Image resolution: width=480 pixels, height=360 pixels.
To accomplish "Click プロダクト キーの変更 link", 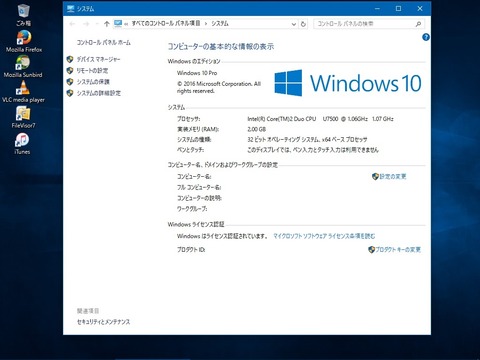I will point(398,249).
